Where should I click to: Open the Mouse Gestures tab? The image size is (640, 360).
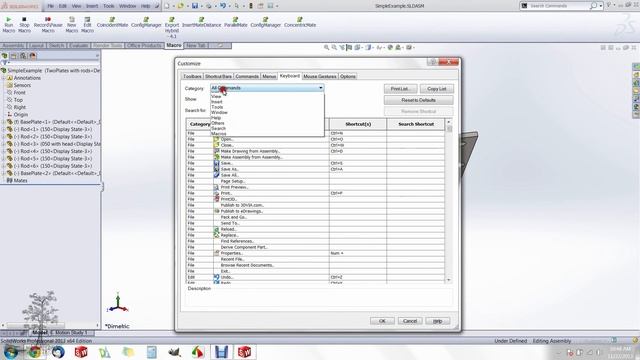coord(320,76)
